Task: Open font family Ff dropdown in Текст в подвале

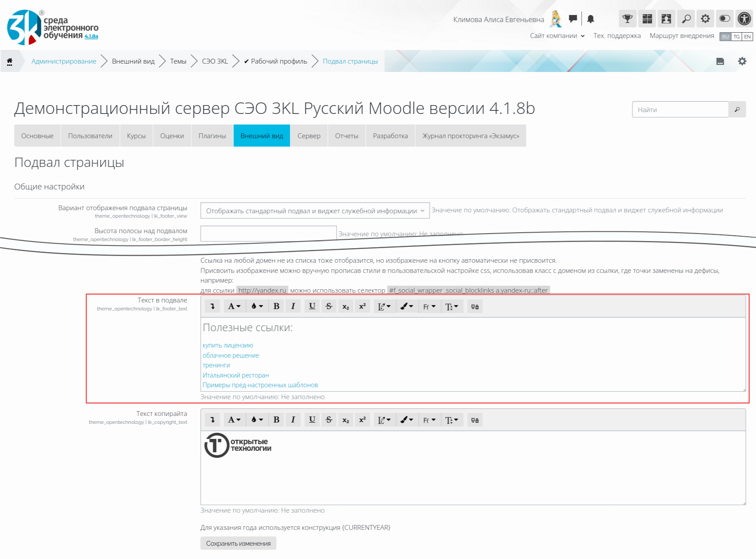Action: pyautogui.click(x=429, y=306)
